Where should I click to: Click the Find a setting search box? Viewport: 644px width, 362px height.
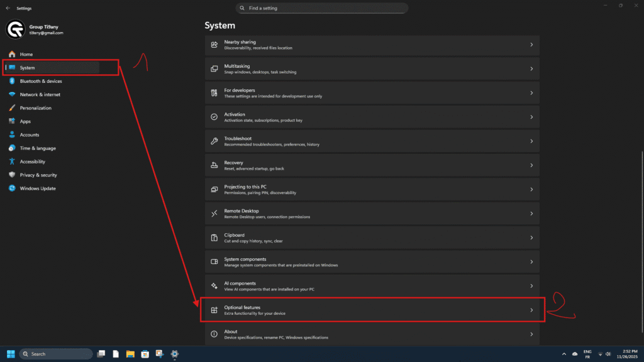pyautogui.click(x=322, y=8)
